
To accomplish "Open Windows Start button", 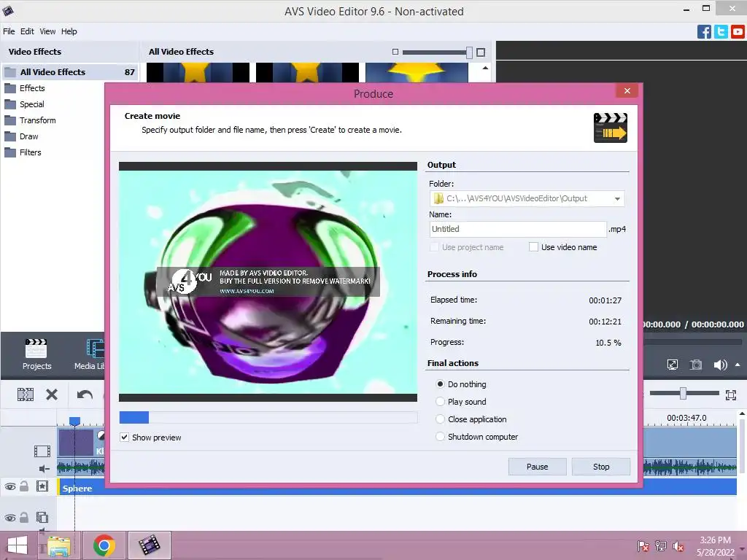I will [x=18, y=545].
